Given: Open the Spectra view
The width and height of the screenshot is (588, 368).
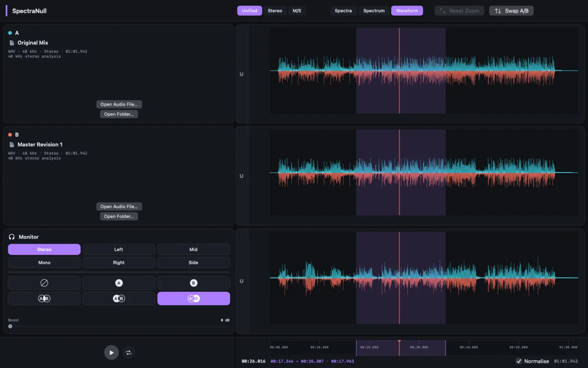Looking at the screenshot, I should point(343,11).
